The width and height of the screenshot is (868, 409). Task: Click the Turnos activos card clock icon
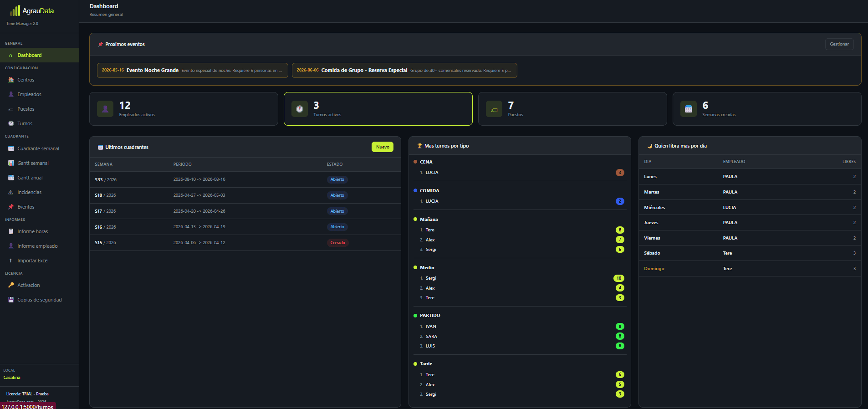click(x=300, y=109)
